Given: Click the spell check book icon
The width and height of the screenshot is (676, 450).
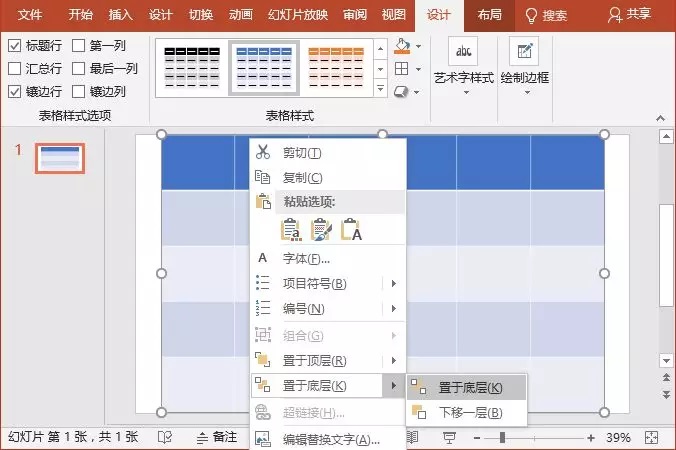Looking at the screenshot, I should pyautogui.click(x=165, y=438).
